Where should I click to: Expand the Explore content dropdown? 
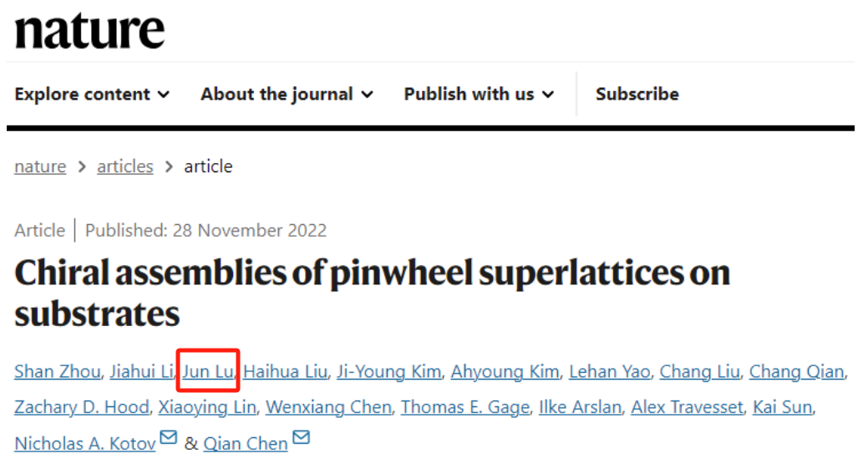tap(92, 94)
